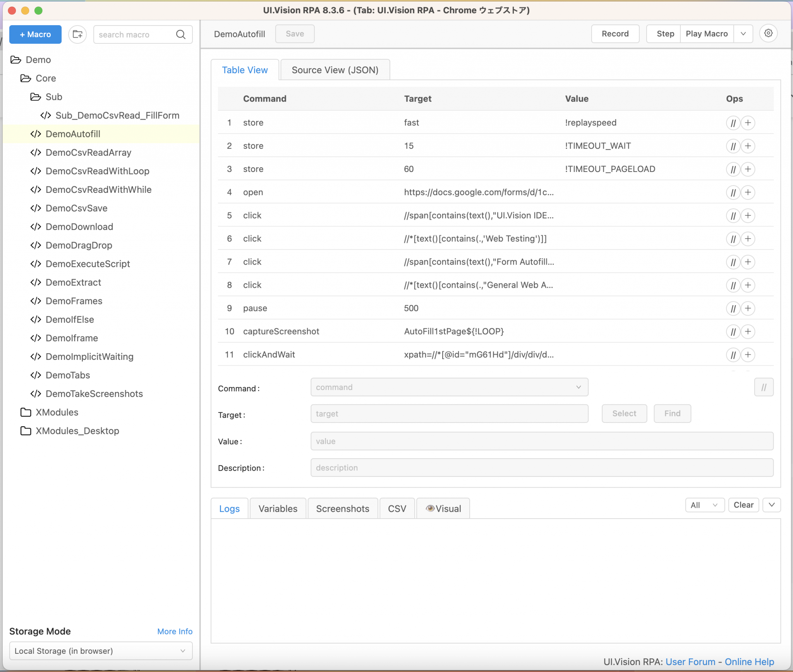
Task: Click the eye icon on the Visual tab
Action: [x=430, y=508]
